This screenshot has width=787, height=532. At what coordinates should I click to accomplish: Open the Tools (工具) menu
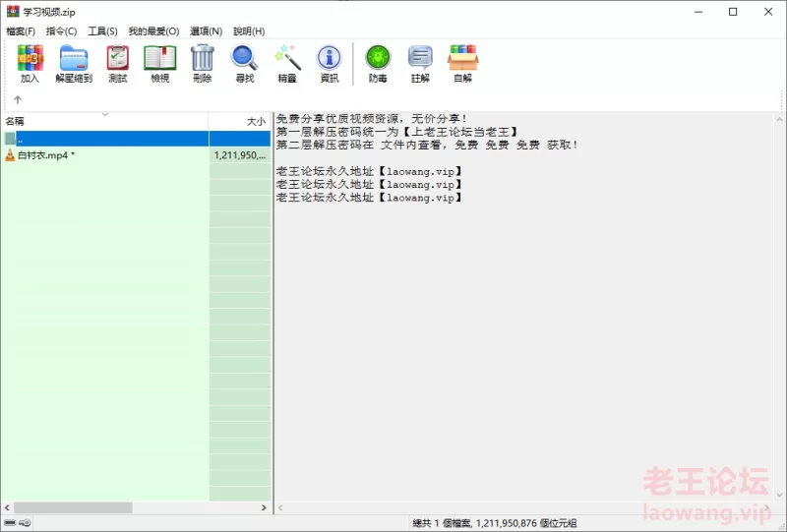click(x=102, y=31)
